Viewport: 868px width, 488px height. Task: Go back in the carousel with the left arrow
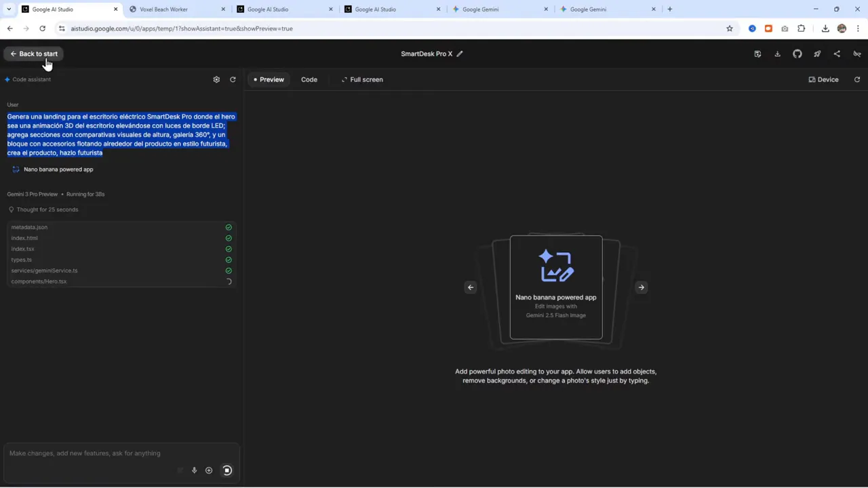point(471,287)
